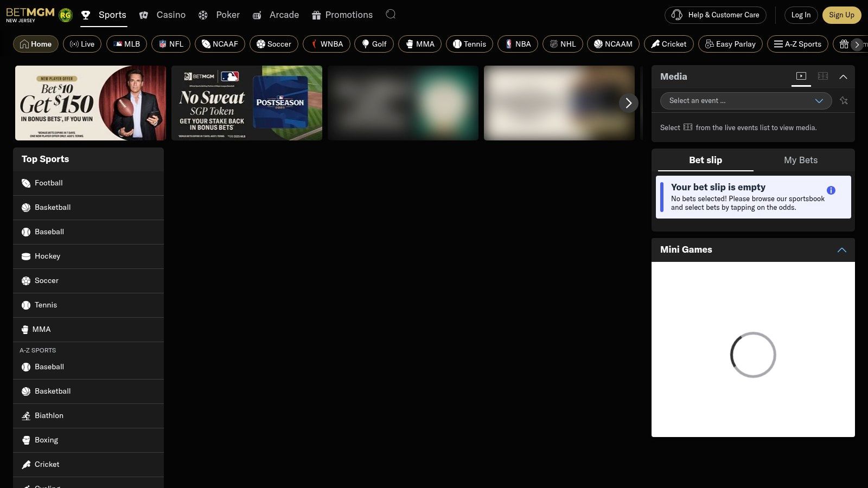Click the Log In button
The height and width of the screenshot is (488, 868).
point(801,15)
